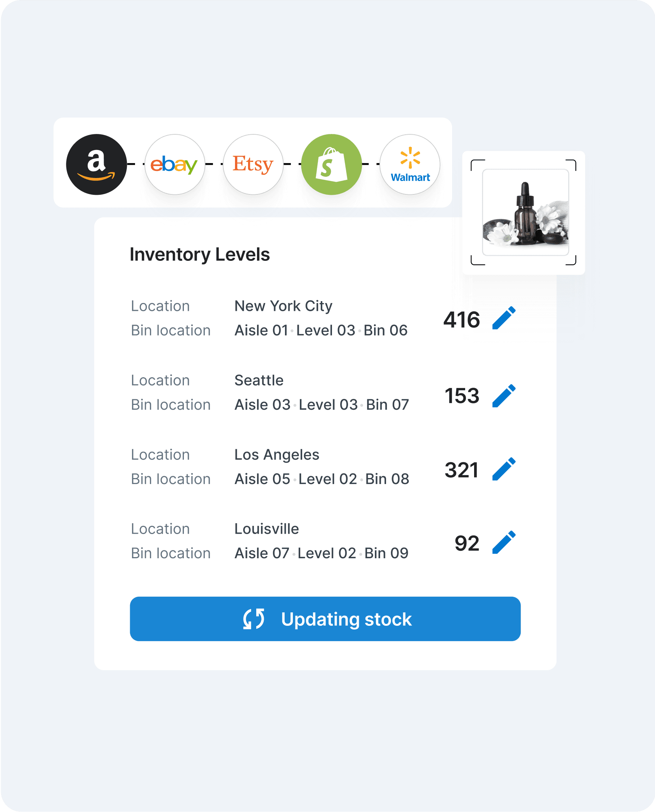Select the New York City location name
Viewport: 655px width, 812px height.
[x=283, y=306]
